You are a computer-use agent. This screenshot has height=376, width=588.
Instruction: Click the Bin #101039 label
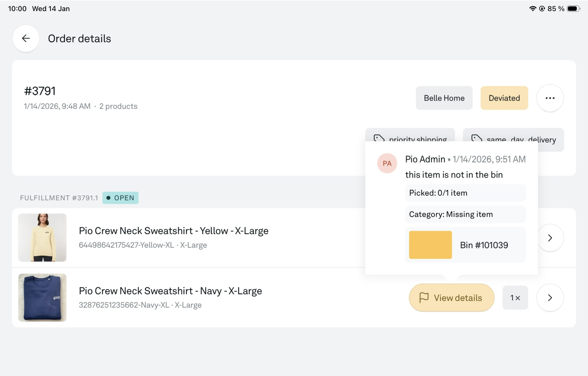(484, 245)
